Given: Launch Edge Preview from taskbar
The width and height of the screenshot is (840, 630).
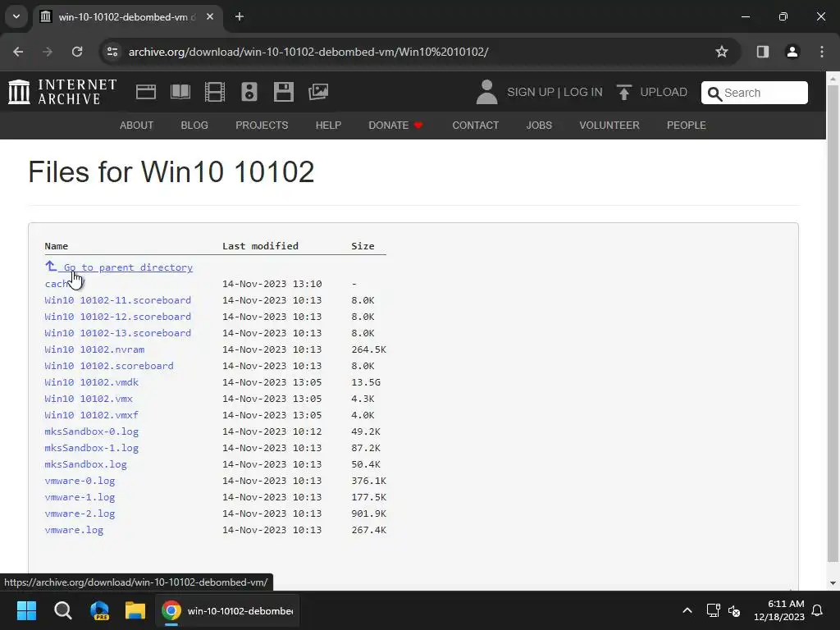Looking at the screenshot, I should (x=99, y=610).
